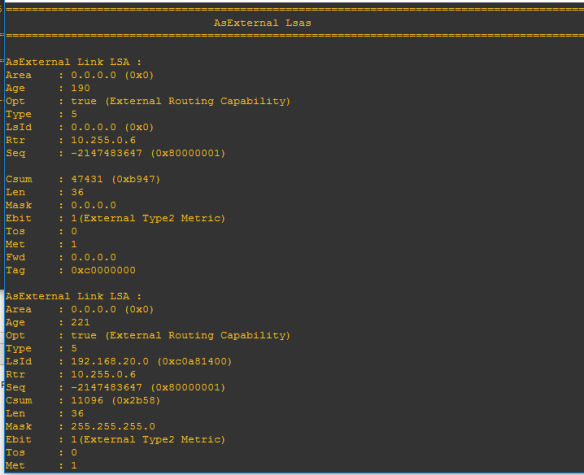Select the 'Age : 190' line
Screen dimensions: 584x475
coord(48,88)
